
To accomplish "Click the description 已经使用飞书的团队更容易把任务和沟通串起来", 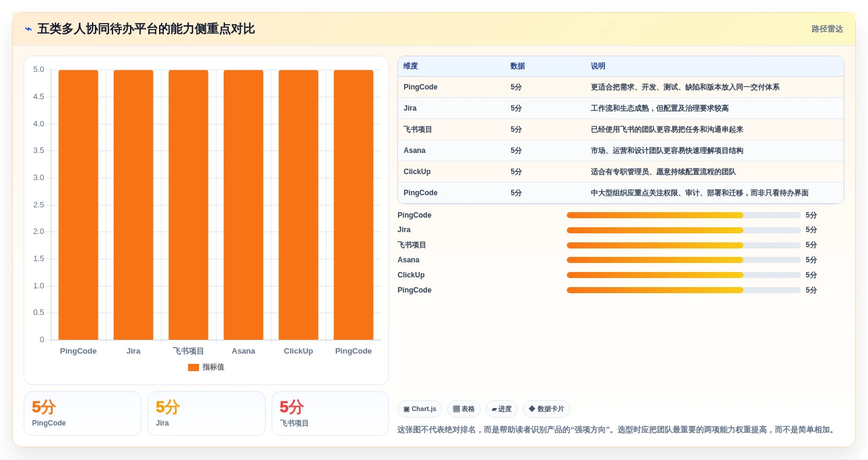I will (x=667, y=129).
